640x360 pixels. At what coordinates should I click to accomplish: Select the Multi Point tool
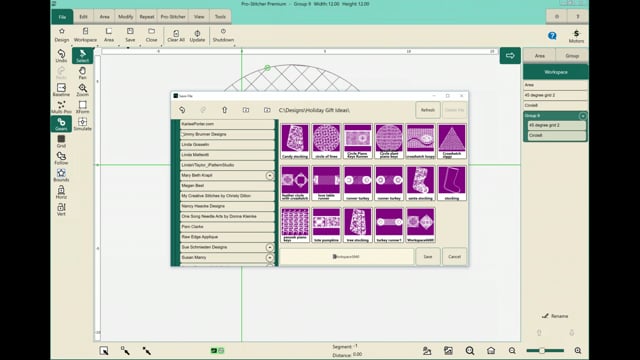coord(61,107)
